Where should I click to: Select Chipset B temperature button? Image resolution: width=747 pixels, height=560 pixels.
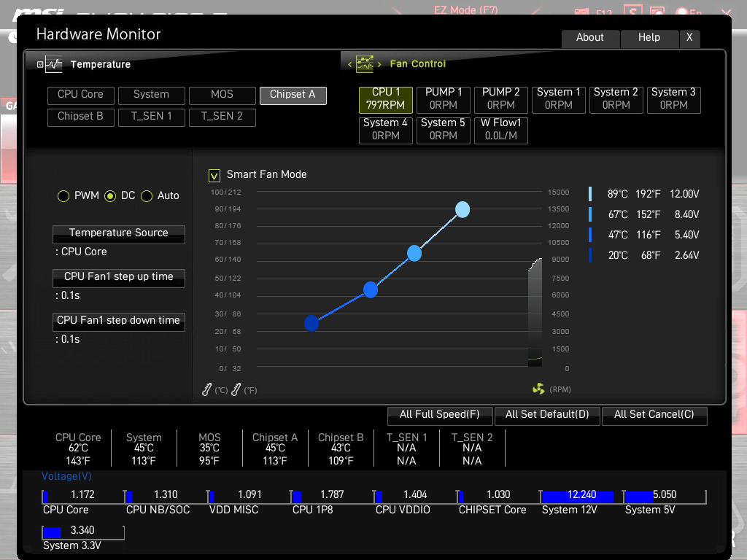pos(80,117)
